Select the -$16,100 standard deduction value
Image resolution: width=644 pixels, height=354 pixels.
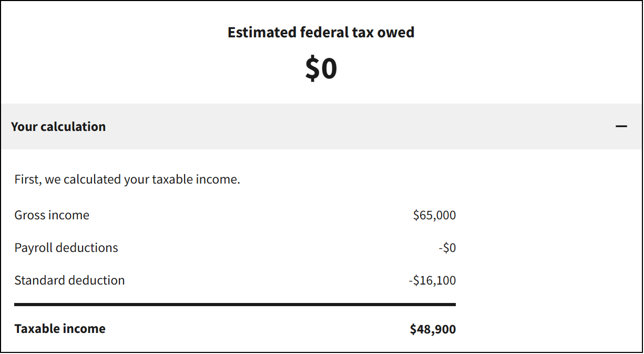coord(433,280)
